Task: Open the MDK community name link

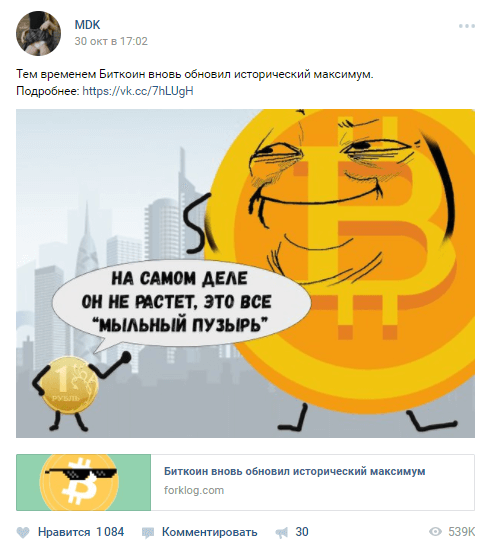Action: (87, 25)
